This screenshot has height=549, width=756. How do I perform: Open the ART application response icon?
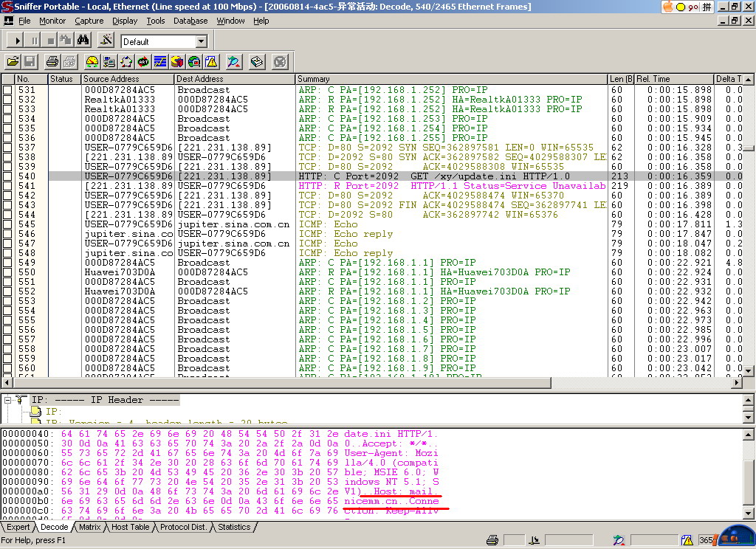coord(143,62)
